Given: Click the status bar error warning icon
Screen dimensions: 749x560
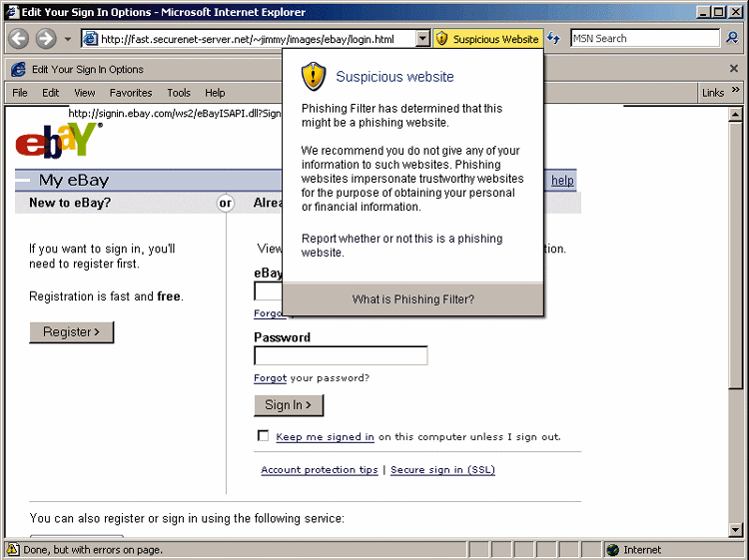Looking at the screenshot, I should click(x=13, y=549).
